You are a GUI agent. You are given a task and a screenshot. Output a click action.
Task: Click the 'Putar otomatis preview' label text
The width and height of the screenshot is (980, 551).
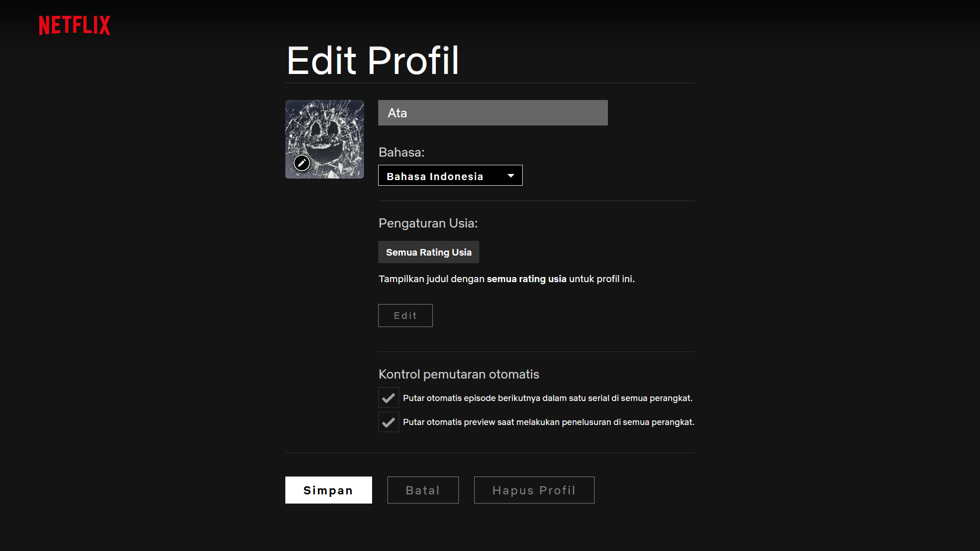(548, 422)
